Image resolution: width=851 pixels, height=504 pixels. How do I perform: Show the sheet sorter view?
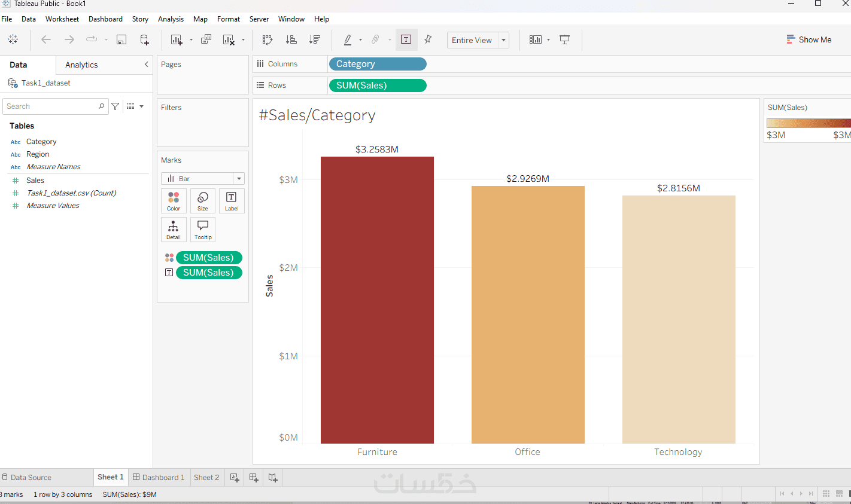[826, 494]
